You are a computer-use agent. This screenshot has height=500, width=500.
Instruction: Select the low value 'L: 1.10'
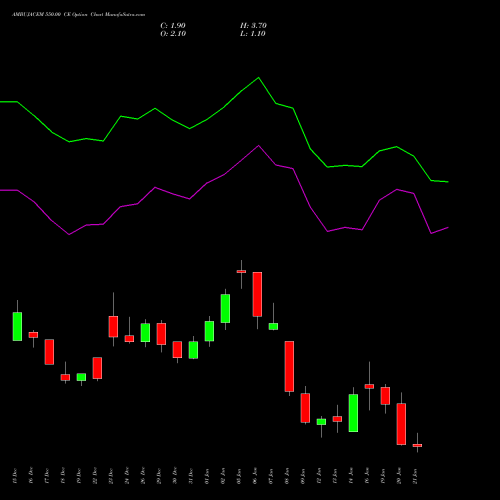pyautogui.click(x=253, y=34)
